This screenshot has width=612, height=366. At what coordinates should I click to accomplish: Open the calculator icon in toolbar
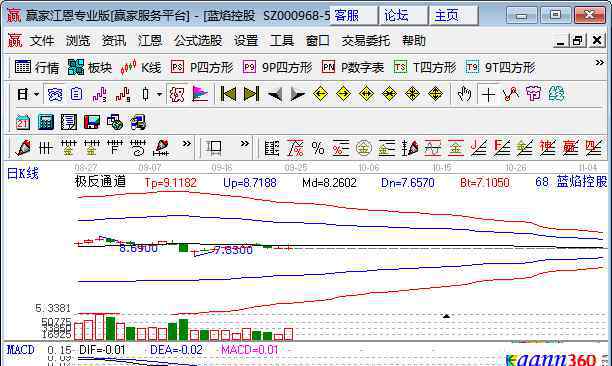click(46, 122)
